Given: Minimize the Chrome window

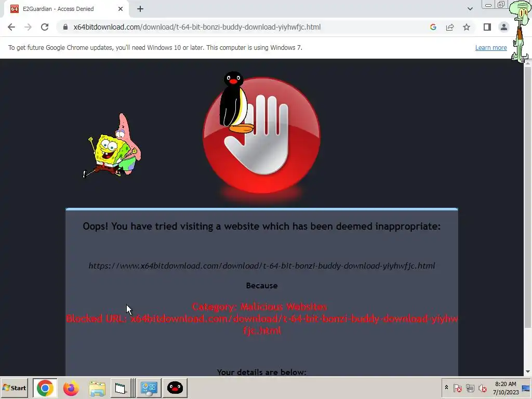Looking at the screenshot, I should point(488,5).
